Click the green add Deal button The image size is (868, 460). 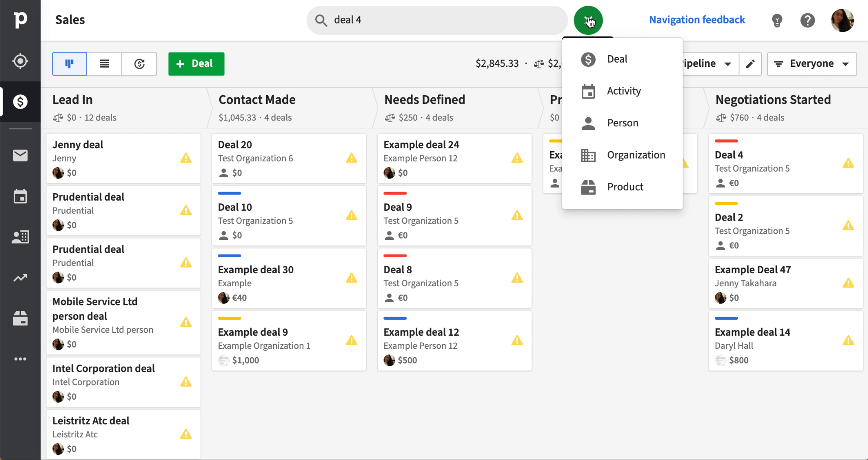196,64
